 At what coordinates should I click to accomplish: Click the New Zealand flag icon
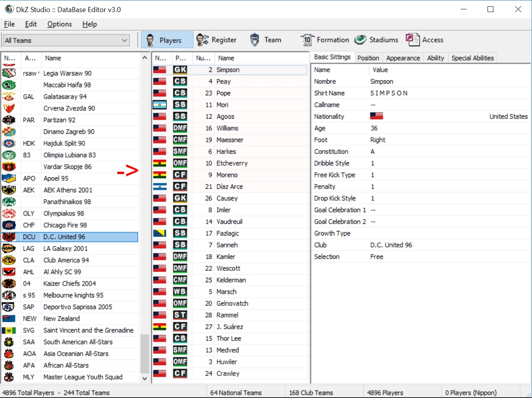9,319
